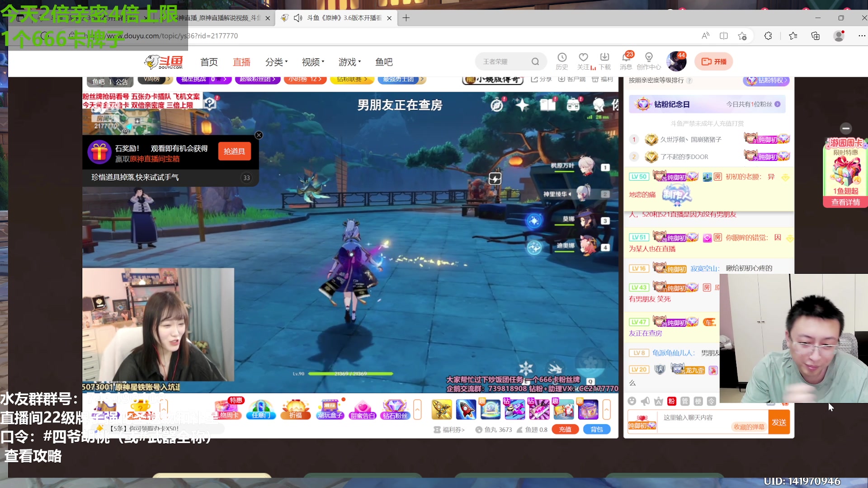Expand the activity list arrow after 钻石粉丝
Screen dimensions: 868x488
tap(417, 409)
